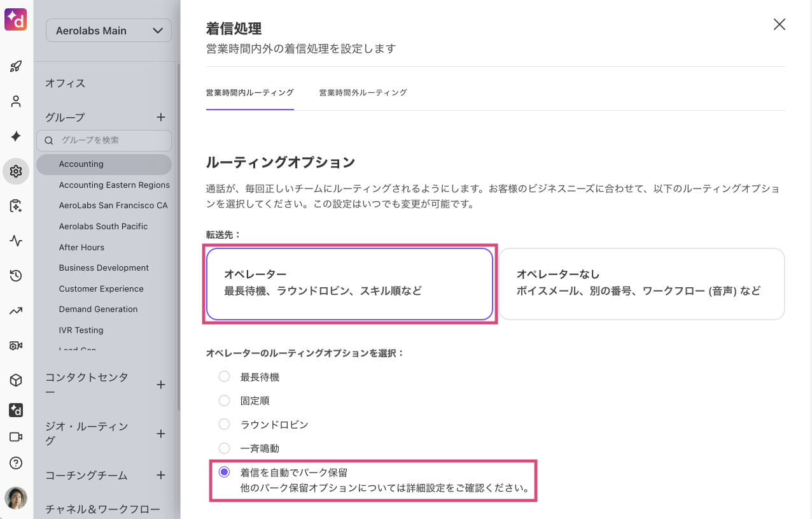Switch to 営業時間外ルーティング tab

(363, 92)
